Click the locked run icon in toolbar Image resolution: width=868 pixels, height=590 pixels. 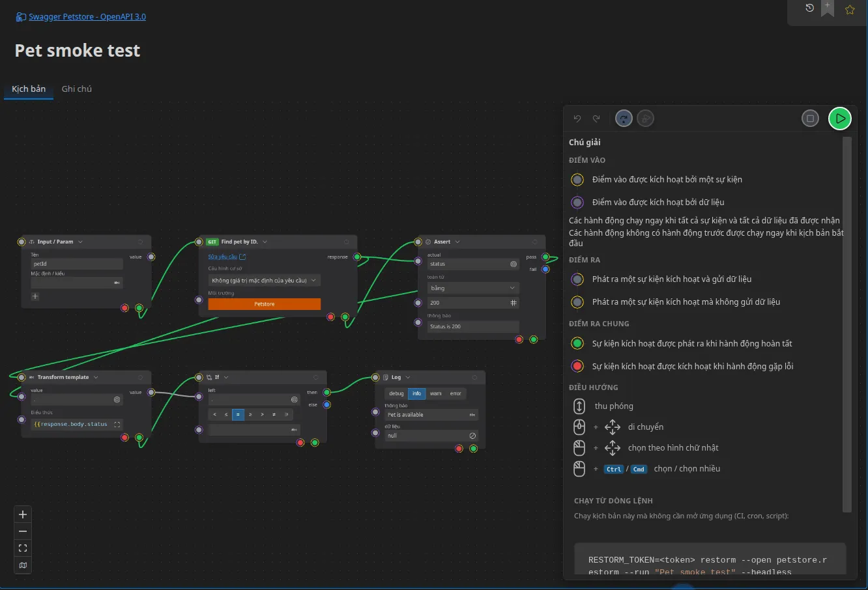(x=645, y=119)
